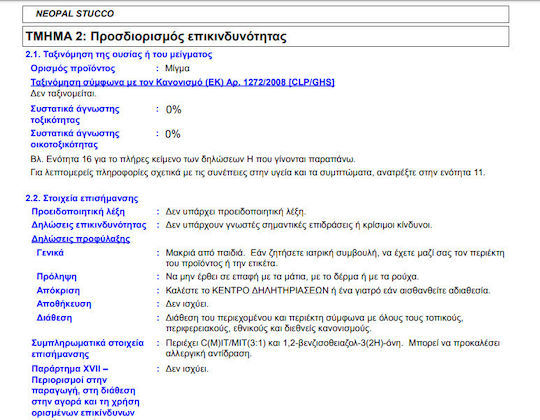Click the Διάθεση label
The height and width of the screenshot is (420, 540).
(54, 318)
